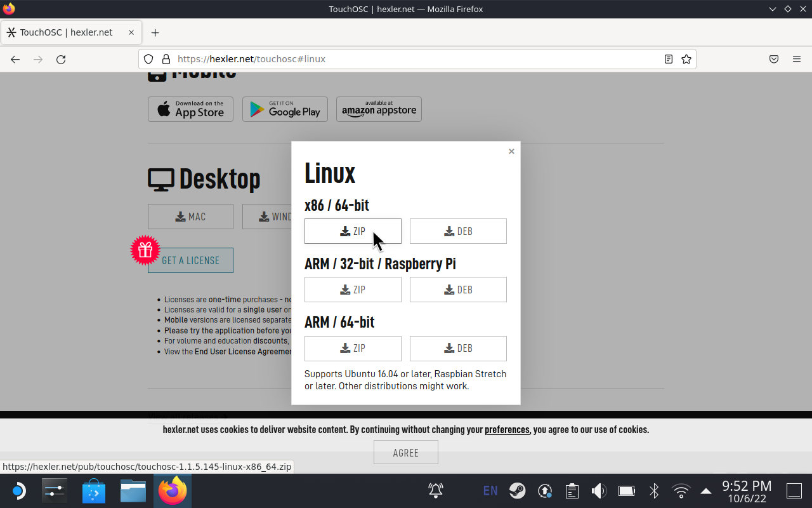Bookmark this page with the star icon

point(686,59)
